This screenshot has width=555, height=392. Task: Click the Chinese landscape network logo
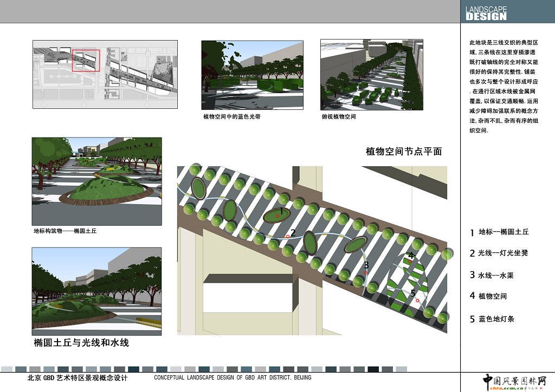click(x=514, y=381)
